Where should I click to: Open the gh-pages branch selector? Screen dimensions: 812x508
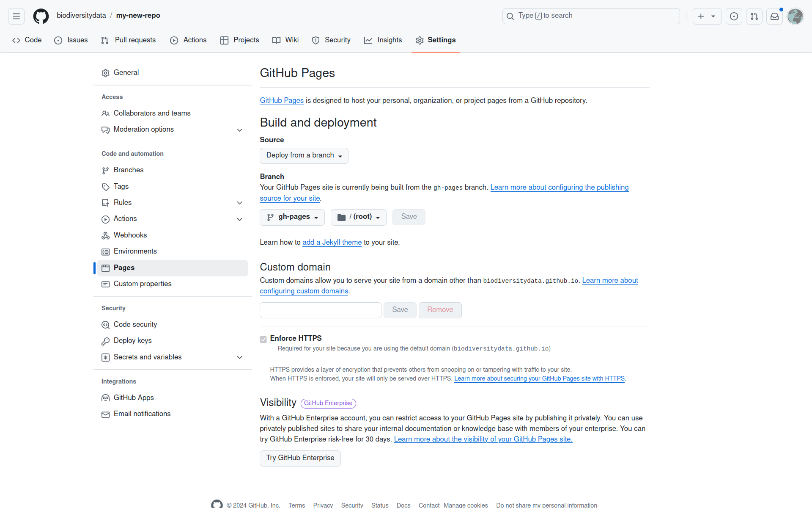pos(292,217)
